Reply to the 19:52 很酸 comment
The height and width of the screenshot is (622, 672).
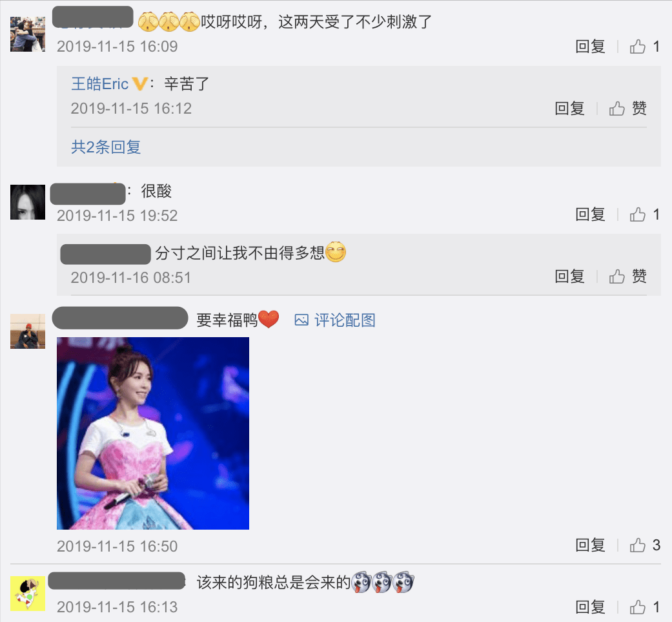tap(590, 214)
